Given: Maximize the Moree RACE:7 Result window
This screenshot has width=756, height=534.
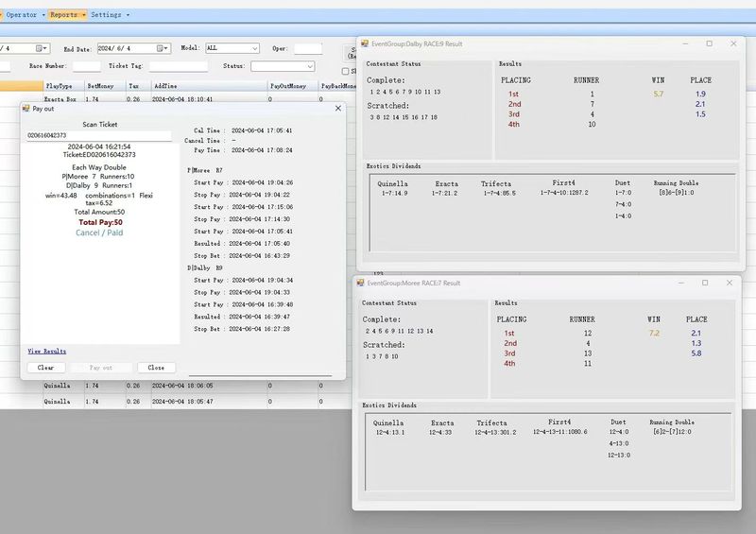Looking at the screenshot, I should pyautogui.click(x=705, y=283).
